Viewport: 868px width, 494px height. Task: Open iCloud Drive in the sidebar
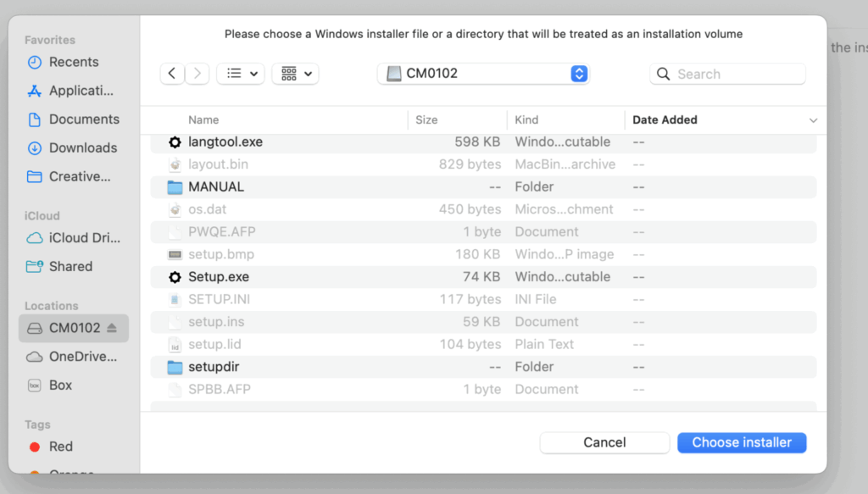tap(84, 238)
